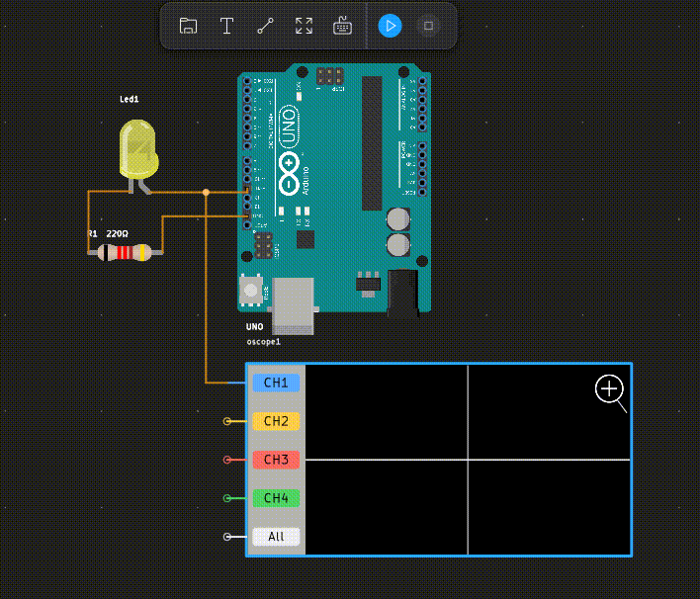Select the UNO board label
Image resolution: width=700 pixels, height=599 pixels.
pos(254,327)
